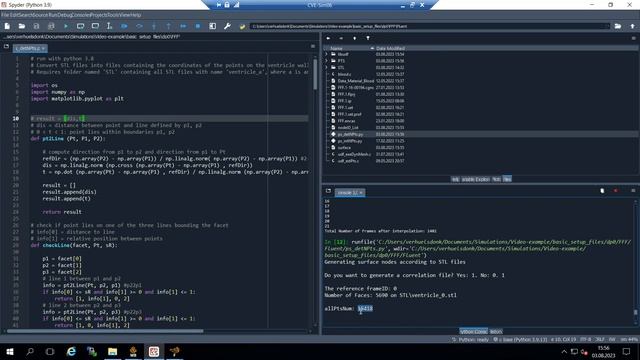Open the filter icon in Files pane
This screenshot has height=360, width=640.
coord(368,38)
